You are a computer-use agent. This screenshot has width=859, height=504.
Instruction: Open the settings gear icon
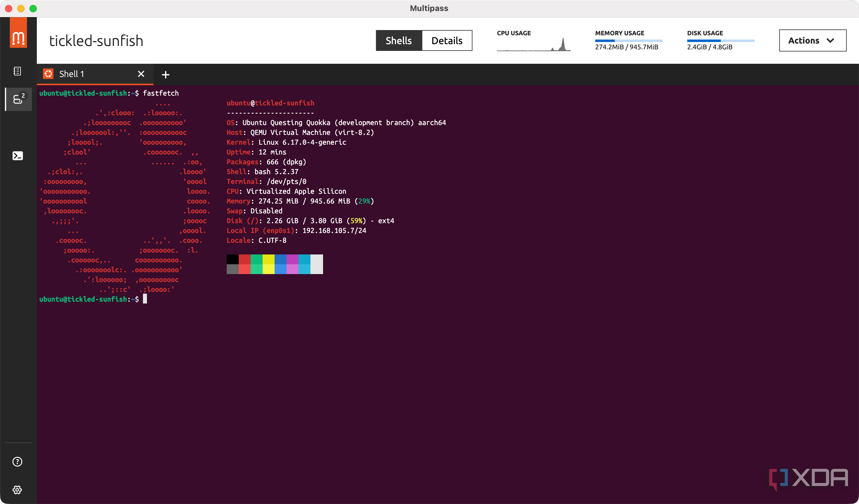(17, 490)
